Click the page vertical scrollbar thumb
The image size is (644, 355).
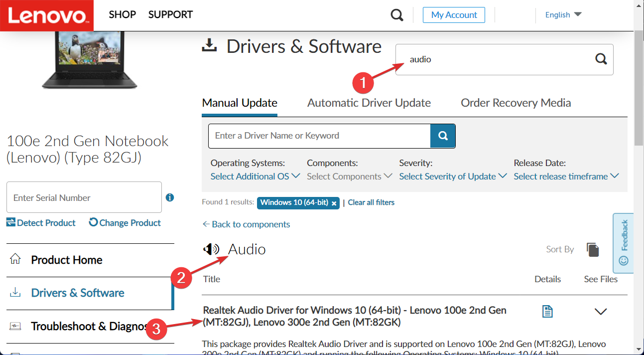click(x=639, y=87)
